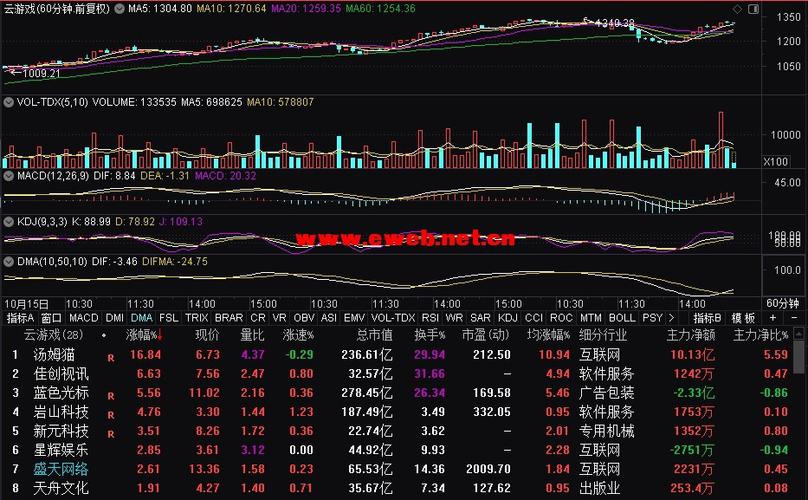
Task: Click the R marker beside 汤姆猫
Action: pyautogui.click(x=111, y=357)
